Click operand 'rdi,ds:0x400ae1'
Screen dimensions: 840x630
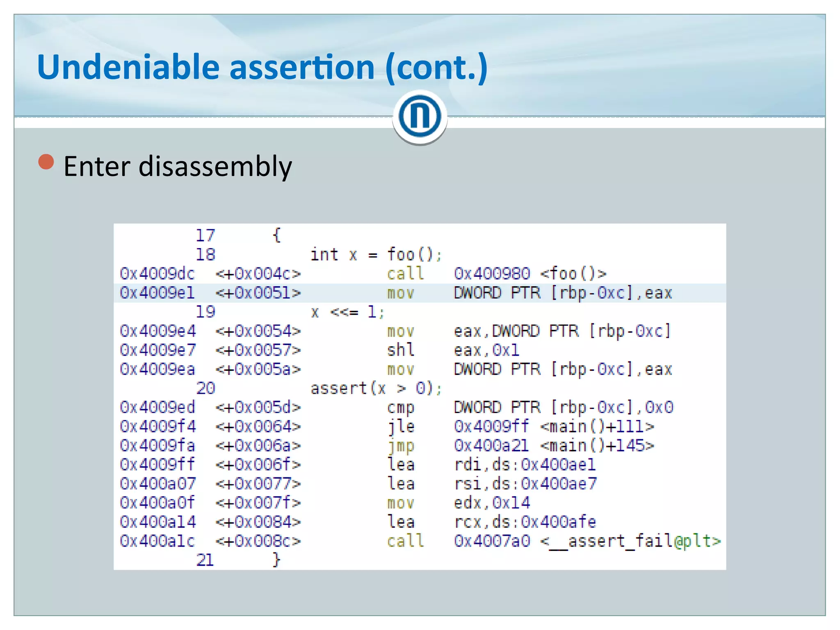pyautogui.click(x=525, y=465)
